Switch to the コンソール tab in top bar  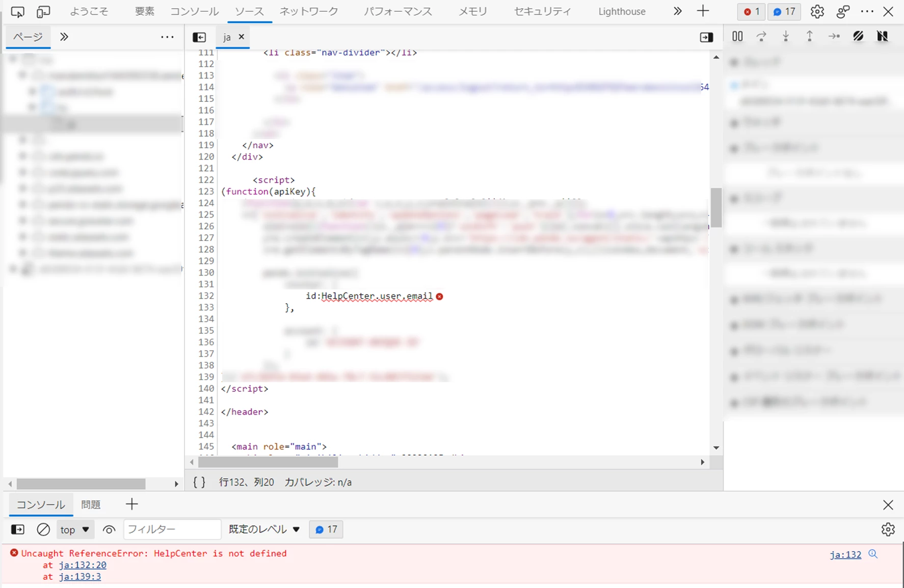(195, 11)
